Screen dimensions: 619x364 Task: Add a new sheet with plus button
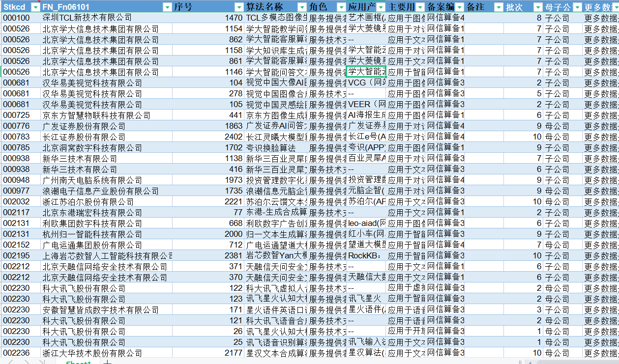107,362
